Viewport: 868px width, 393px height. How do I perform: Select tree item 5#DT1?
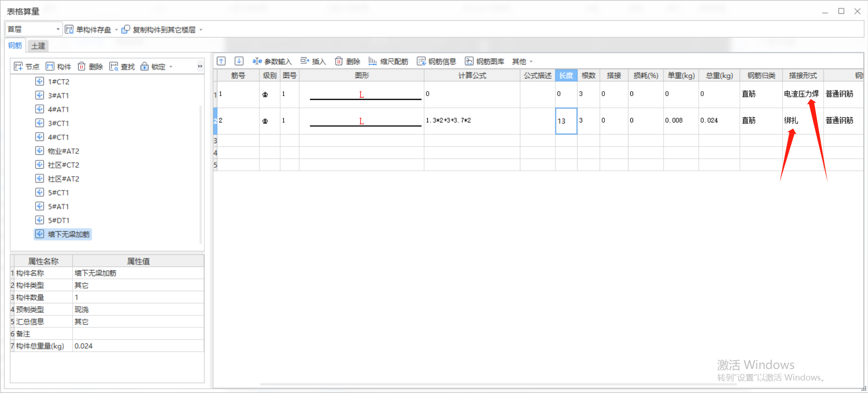[59, 221]
